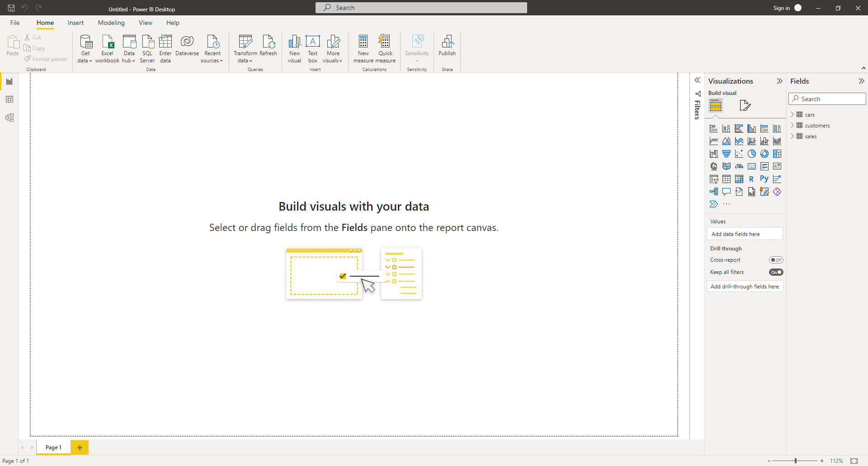
Task: Select the pie chart visual
Action: [752, 154]
